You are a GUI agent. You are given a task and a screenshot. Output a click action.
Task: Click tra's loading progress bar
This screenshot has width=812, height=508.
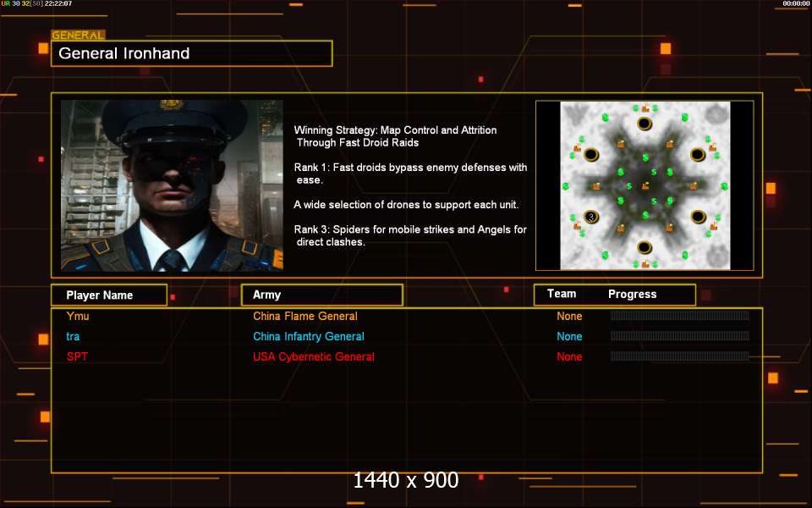679,335
